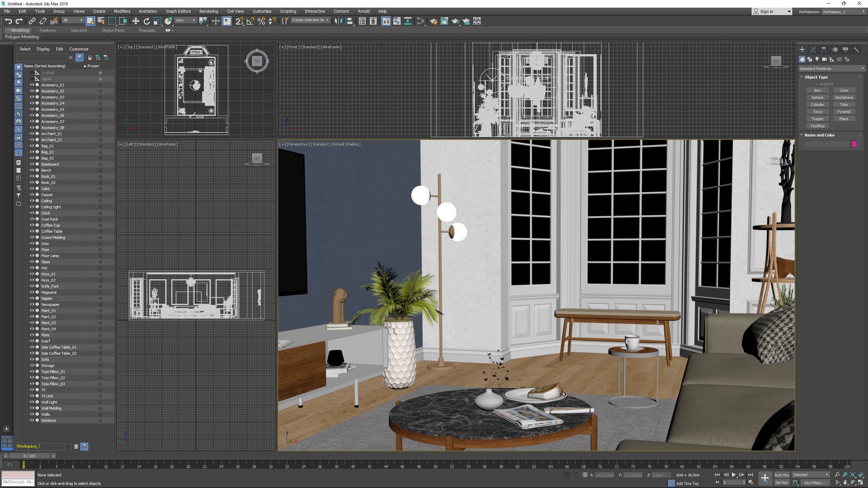Activate the Select and Link tool
Viewport: 868px width, 488px height.
click(32, 21)
